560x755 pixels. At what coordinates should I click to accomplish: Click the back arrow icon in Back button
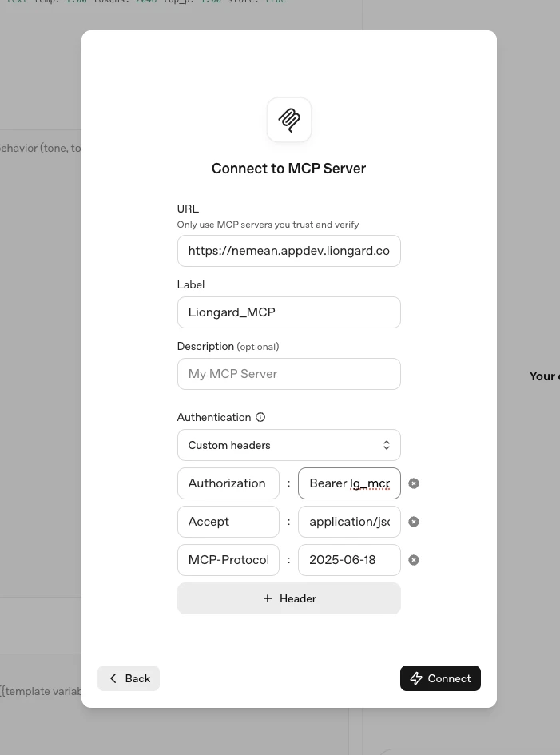[113, 678]
